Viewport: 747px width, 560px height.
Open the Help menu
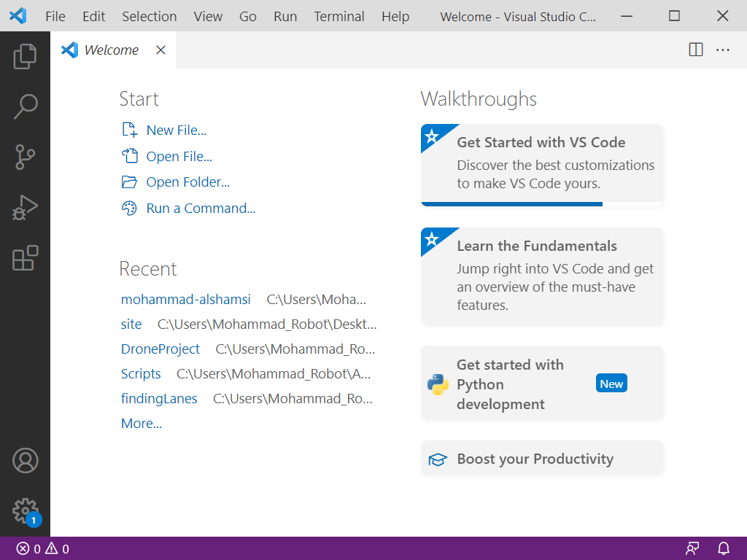[395, 16]
